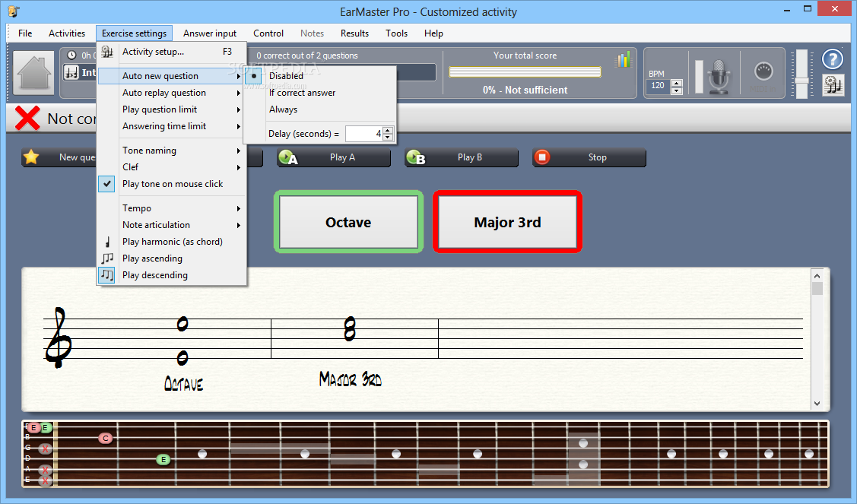Click the microphone level meter bar

click(699, 77)
